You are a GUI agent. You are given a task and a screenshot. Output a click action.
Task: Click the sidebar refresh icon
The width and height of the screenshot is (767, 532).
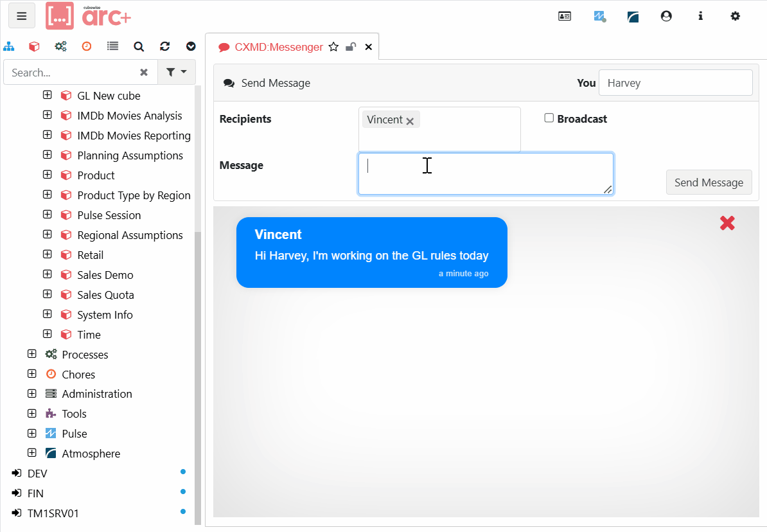pyautogui.click(x=164, y=46)
